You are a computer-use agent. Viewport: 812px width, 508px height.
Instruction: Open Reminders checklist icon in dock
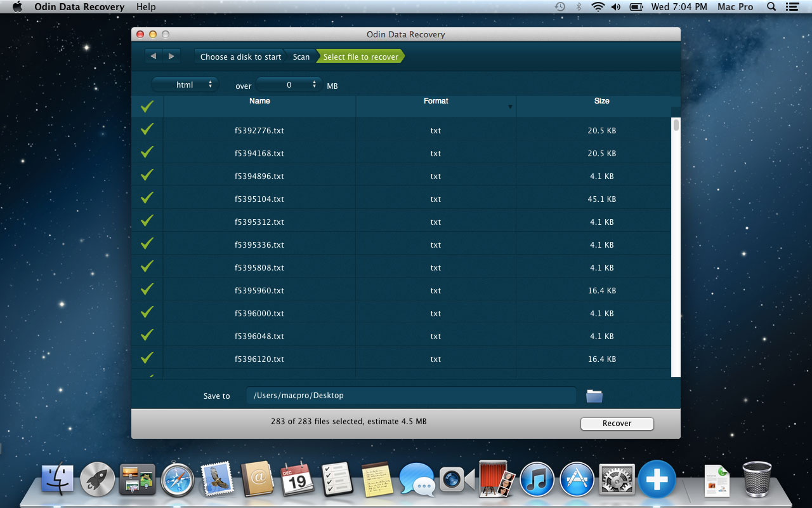tap(337, 479)
